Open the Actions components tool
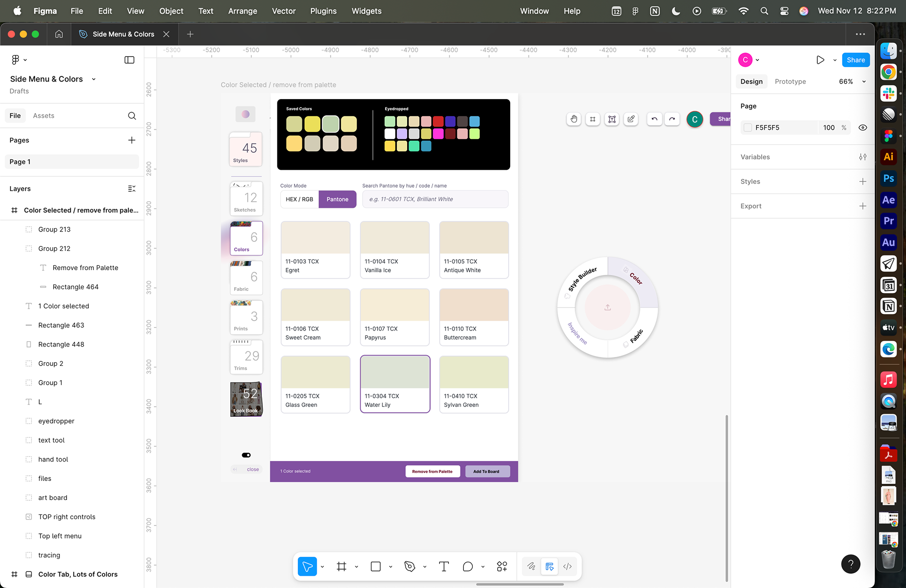906x588 pixels. click(x=502, y=566)
